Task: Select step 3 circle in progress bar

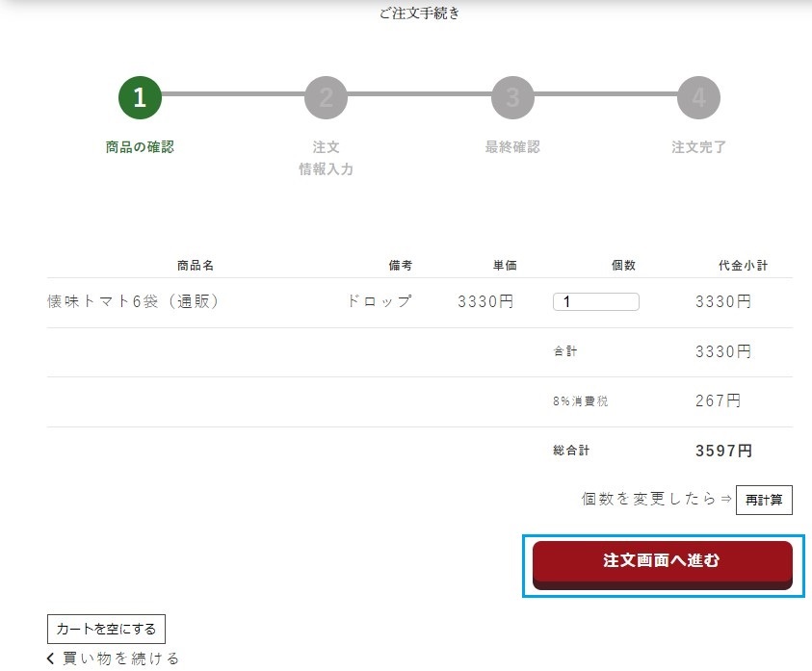Action: pos(512,97)
